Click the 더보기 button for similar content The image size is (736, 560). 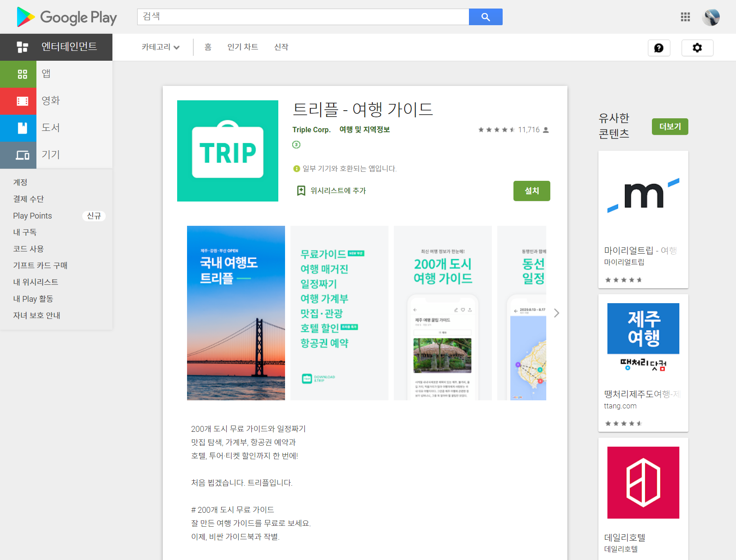click(670, 126)
